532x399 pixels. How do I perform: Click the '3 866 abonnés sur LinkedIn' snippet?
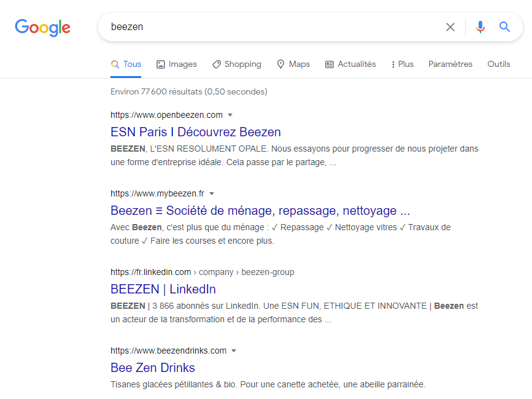pyautogui.click(x=294, y=312)
